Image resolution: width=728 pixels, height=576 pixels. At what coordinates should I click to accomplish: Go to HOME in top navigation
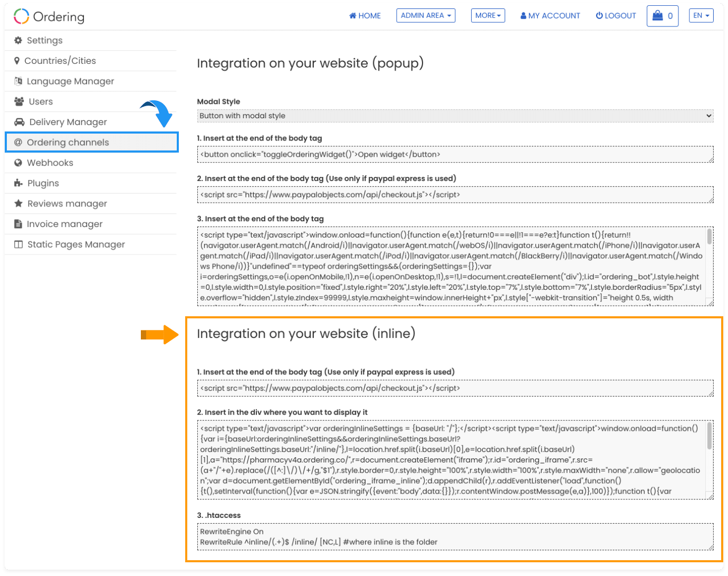(x=365, y=16)
